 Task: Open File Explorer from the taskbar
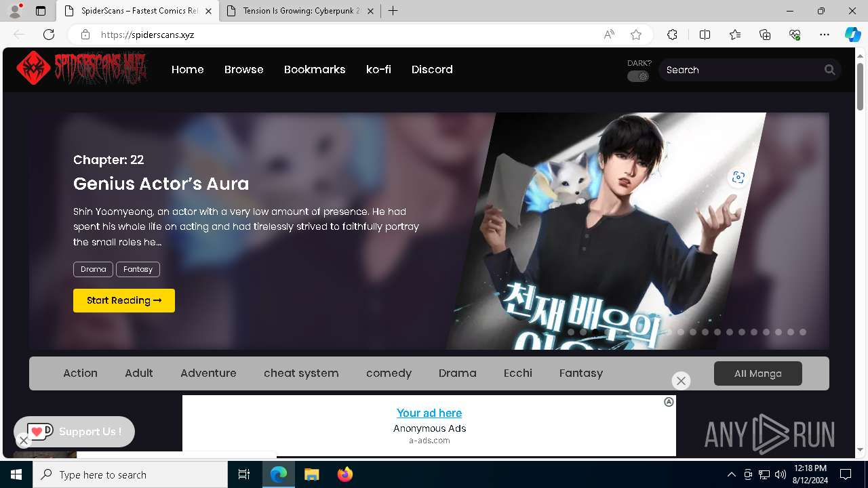point(311,474)
